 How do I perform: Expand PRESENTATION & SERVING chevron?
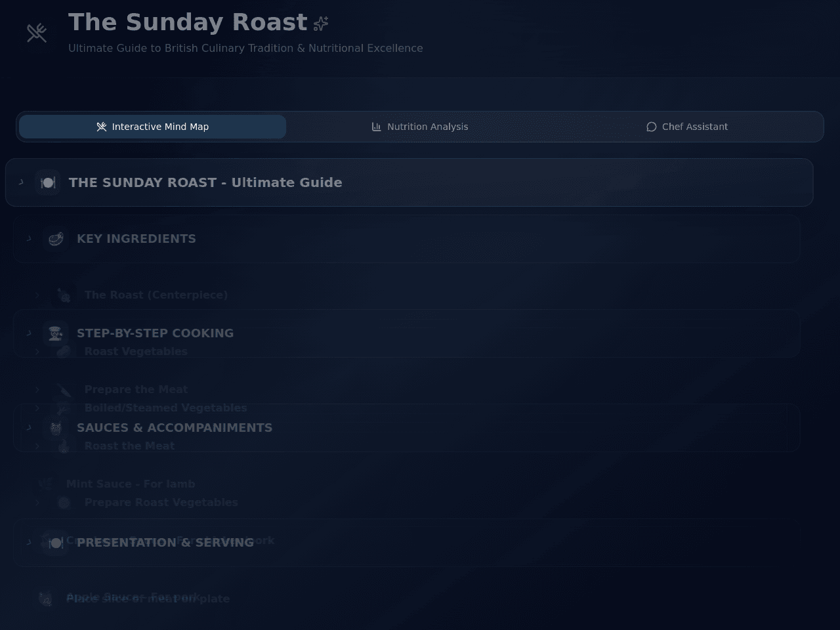coord(29,543)
